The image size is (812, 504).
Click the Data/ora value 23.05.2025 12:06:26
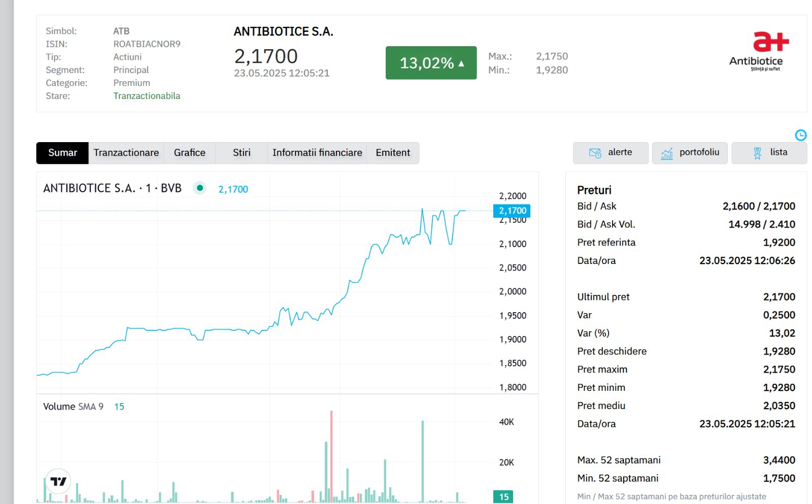click(747, 261)
